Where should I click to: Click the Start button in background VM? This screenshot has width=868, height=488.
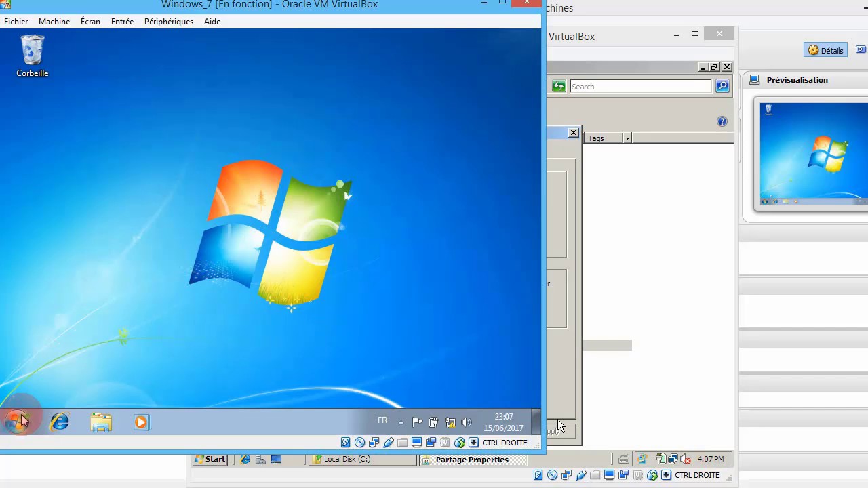coord(210,460)
